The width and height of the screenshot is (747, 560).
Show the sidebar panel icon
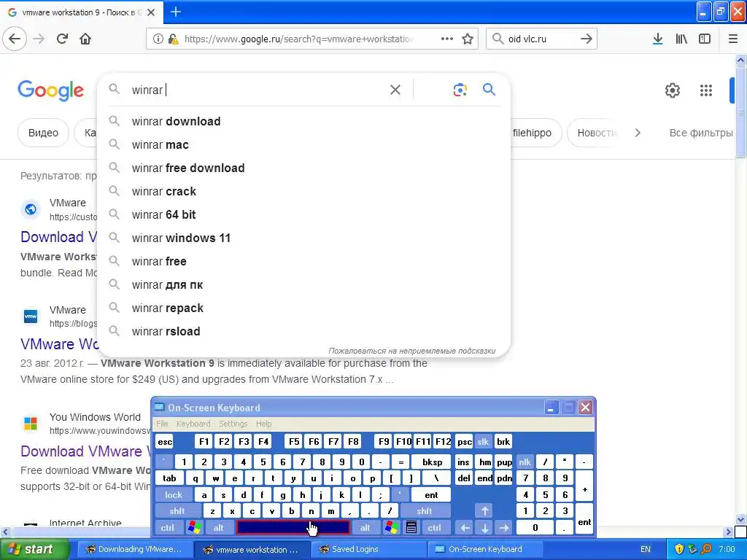(705, 39)
